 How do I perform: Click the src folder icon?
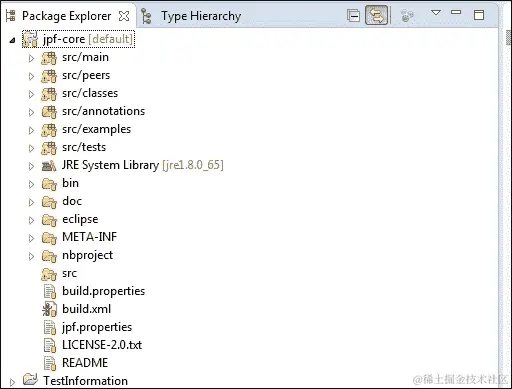49,274
